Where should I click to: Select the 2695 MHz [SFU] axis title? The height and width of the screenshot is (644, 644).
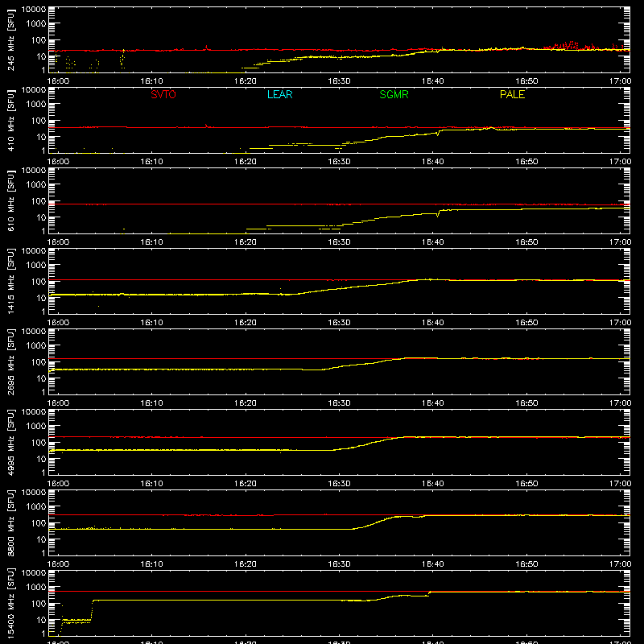(x=11, y=361)
